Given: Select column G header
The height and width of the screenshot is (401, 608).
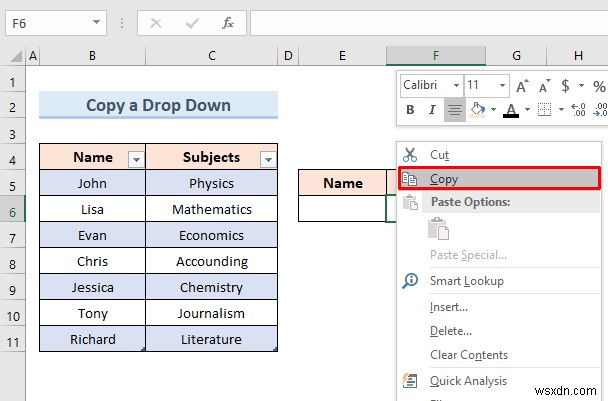Looking at the screenshot, I should click(x=516, y=56).
